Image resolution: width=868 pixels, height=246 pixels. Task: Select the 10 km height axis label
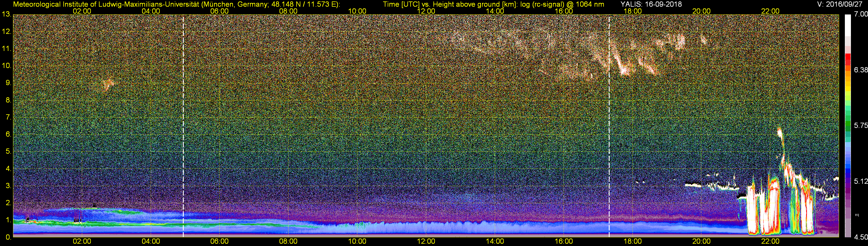pos(6,66)
